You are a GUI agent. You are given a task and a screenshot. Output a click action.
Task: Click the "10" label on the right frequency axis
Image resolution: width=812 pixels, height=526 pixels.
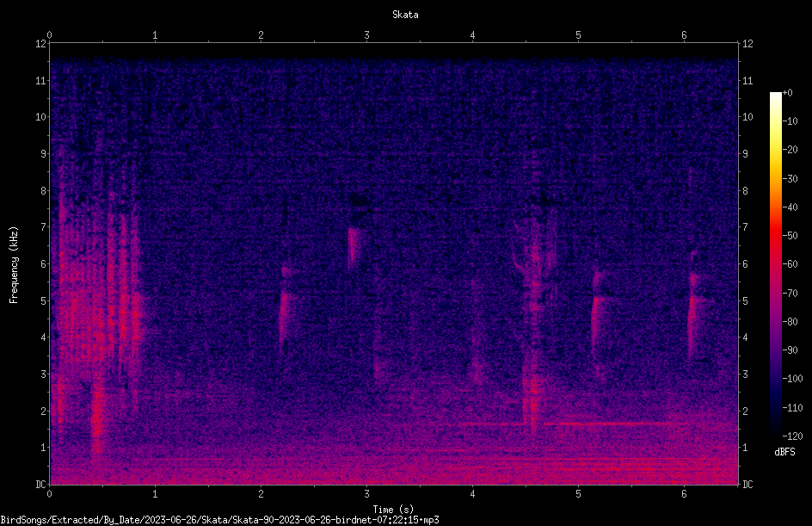(x=747, y=117)
